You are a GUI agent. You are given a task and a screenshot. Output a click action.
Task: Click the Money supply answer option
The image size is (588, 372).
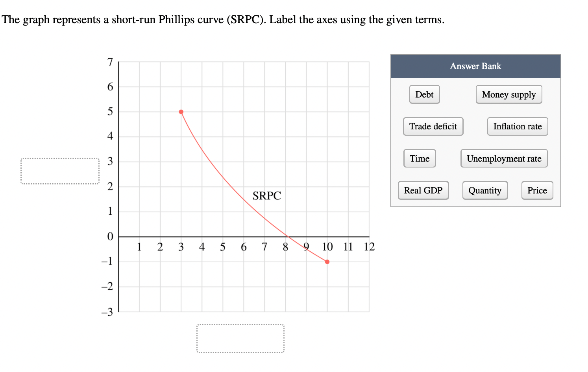508,94
